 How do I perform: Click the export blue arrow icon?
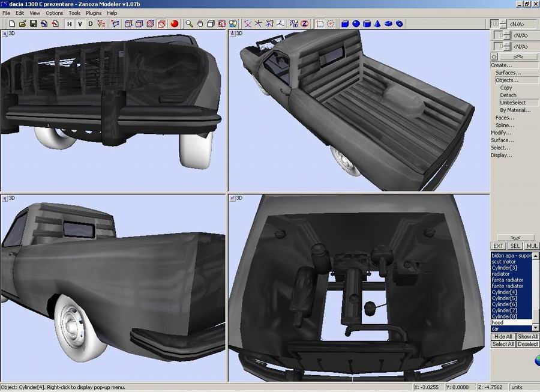[44, 24]
